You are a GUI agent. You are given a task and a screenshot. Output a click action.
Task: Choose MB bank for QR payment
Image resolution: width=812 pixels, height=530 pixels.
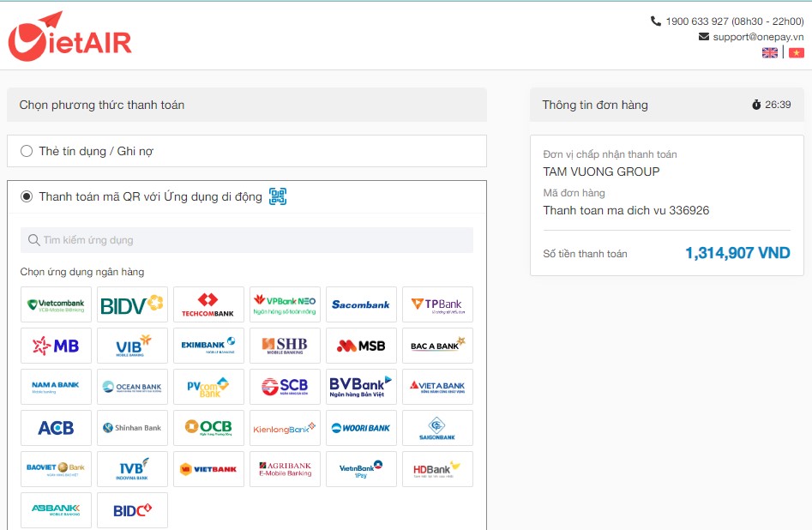55,345
